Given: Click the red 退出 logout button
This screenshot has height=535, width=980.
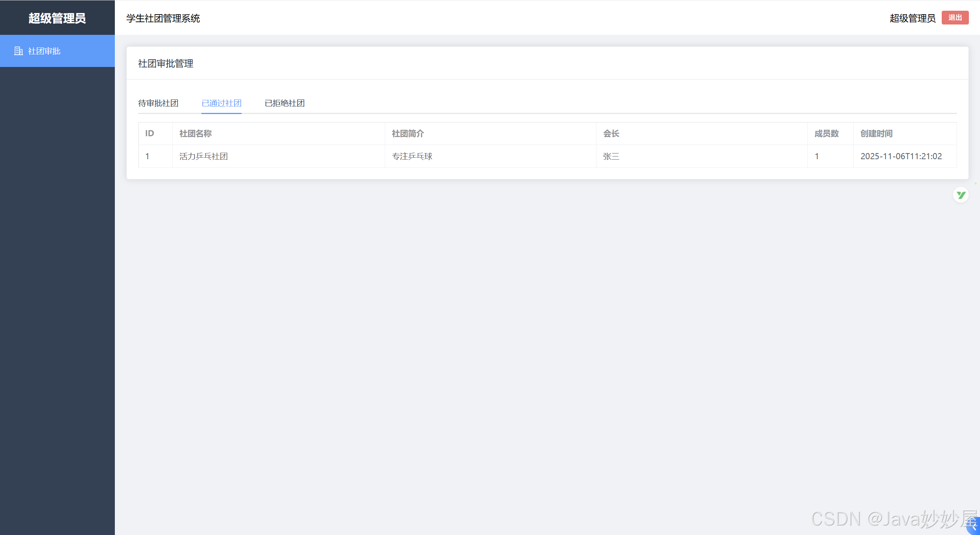Looking at the screenshot, I should (955, 18).
